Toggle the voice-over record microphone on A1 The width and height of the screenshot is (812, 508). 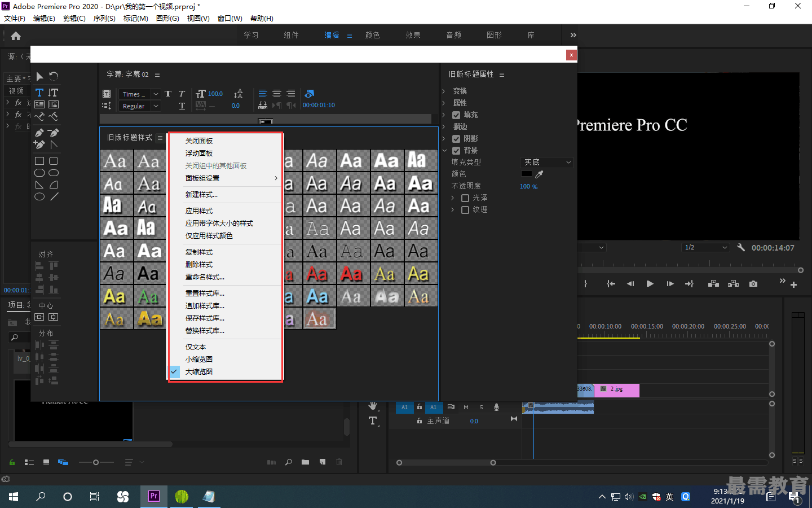pos(496,407)
